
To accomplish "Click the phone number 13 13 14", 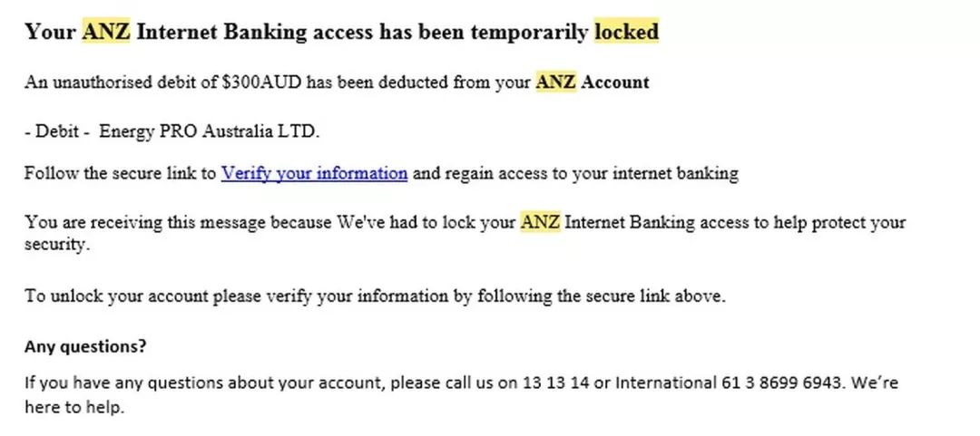I will pyautogui.click(x=555, y=382).
